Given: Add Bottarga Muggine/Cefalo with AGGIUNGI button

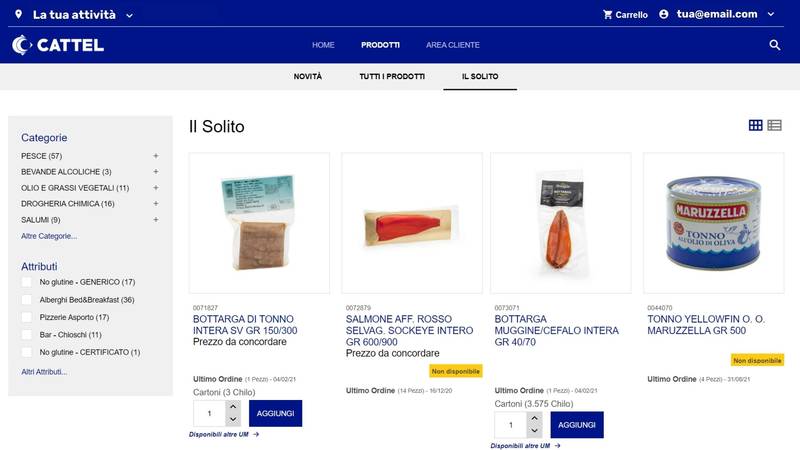Looking at the screenshot, I should [x=577, y=424].
